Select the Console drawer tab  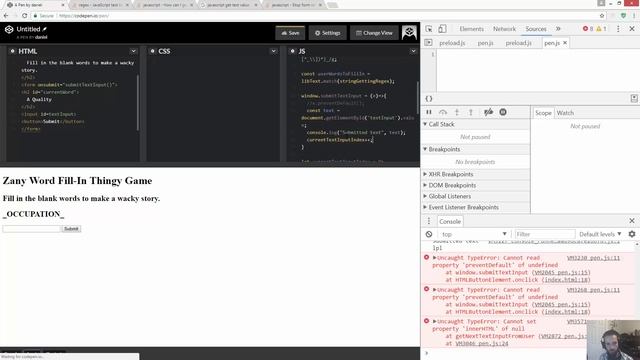(x=450, y=221)
